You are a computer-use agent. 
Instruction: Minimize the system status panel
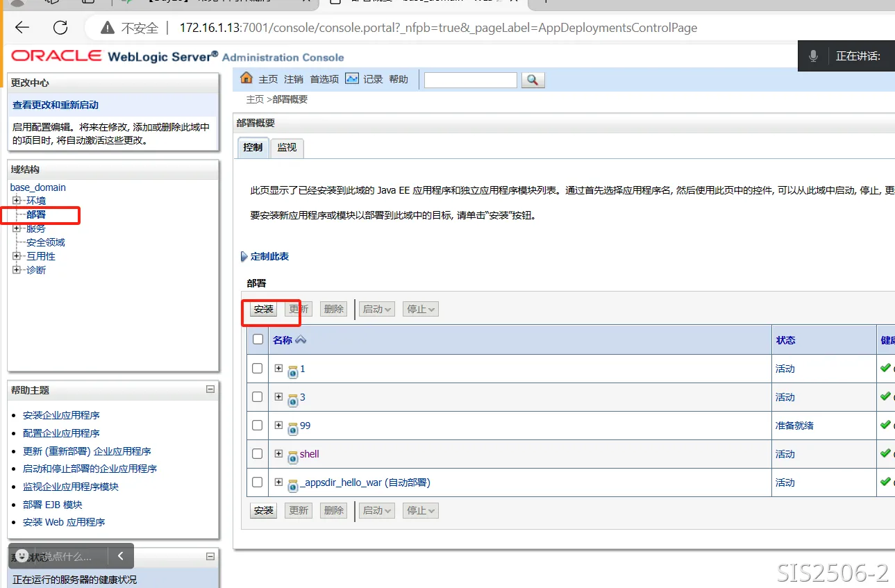point(210,557)
